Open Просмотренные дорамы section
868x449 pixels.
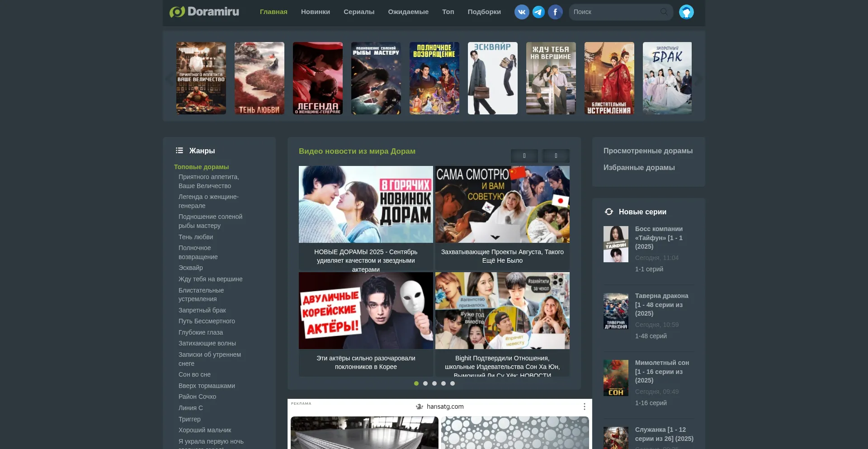tap(648, 151)
